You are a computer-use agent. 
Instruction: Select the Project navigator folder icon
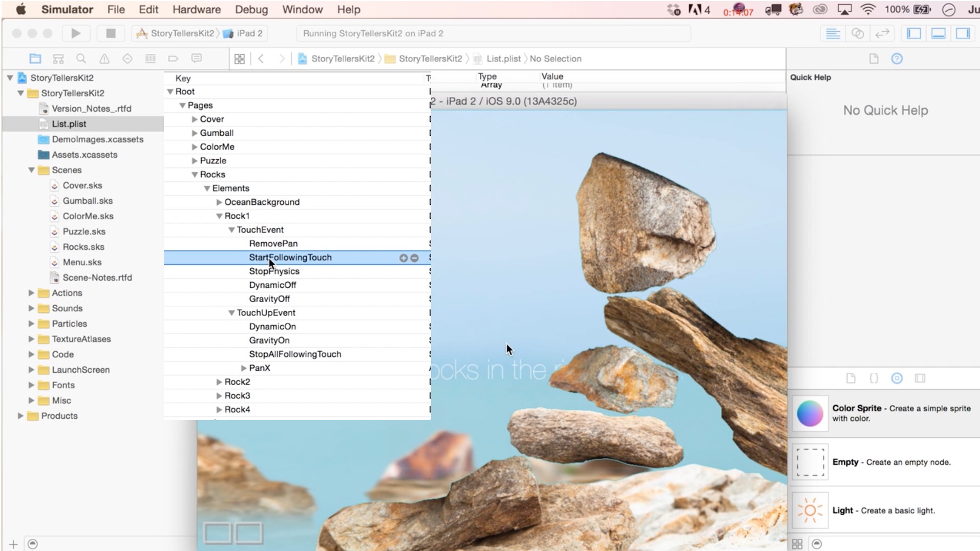[x=35, y=59]
